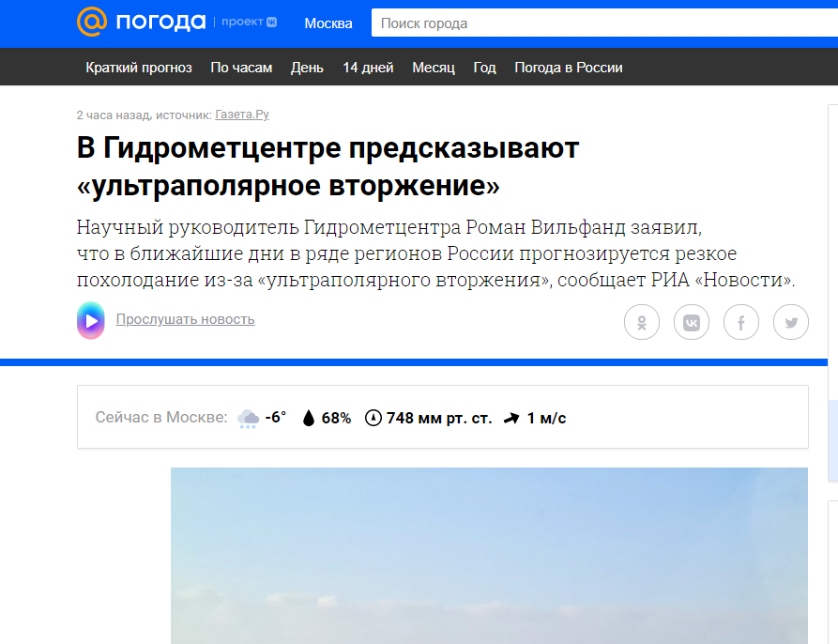Click the -6° temperature value
Screen dimensions: 838x644
click(276, 417)
